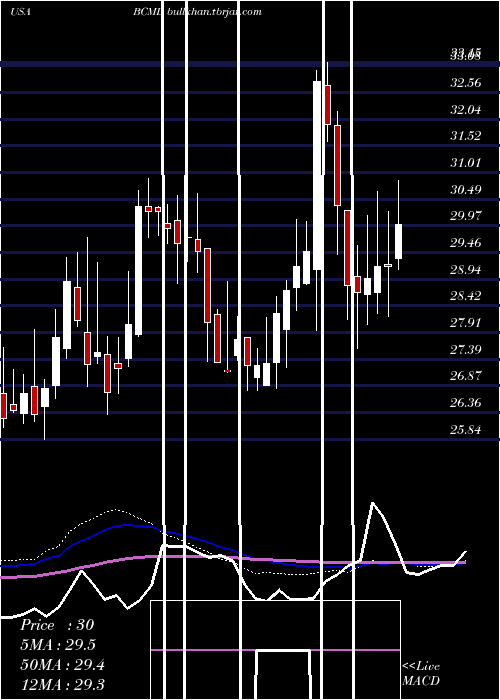Click the USA label in the corner
500x700 pixels.
point(20,12)
